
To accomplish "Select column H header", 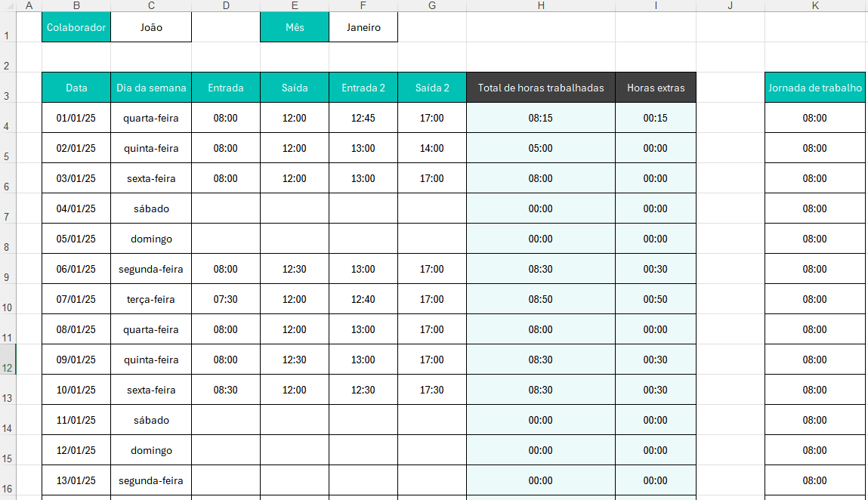I will 541,5.
